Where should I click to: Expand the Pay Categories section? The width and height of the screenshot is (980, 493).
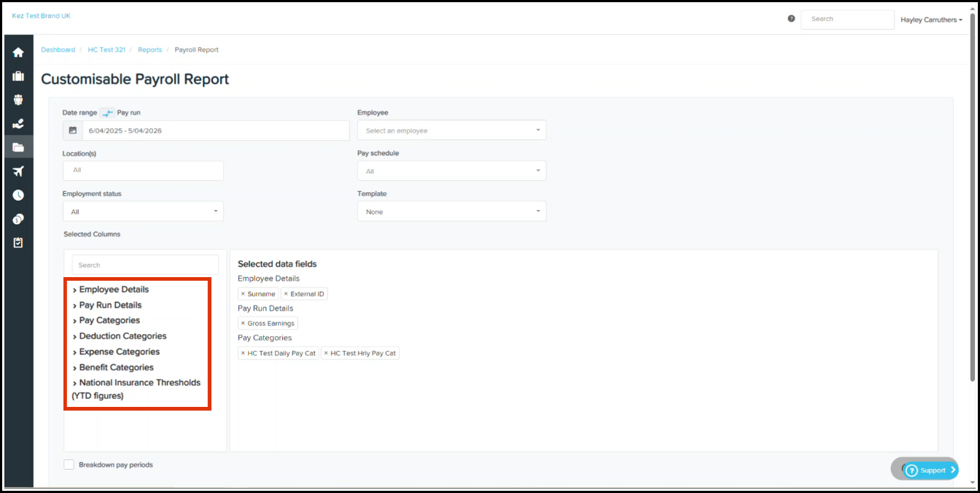pyautogui.click(x=108, y=320)
